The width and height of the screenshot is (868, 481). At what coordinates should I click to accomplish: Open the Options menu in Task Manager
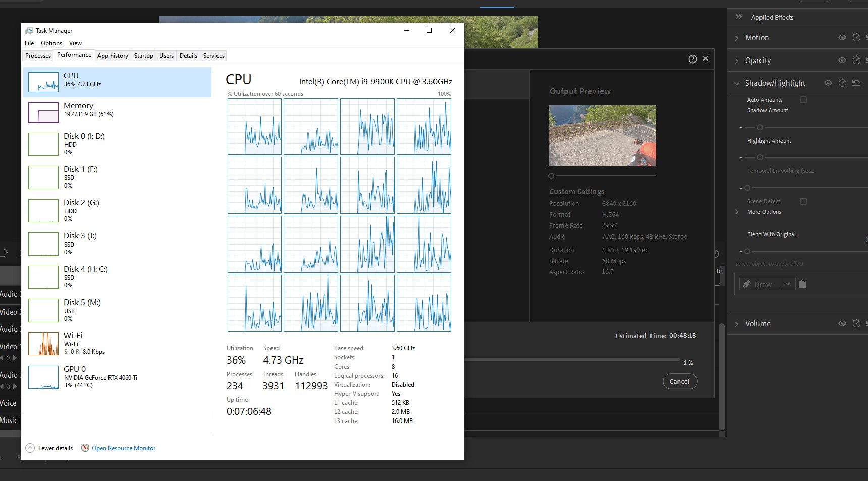pyautogui.click(x=51, y=43)
